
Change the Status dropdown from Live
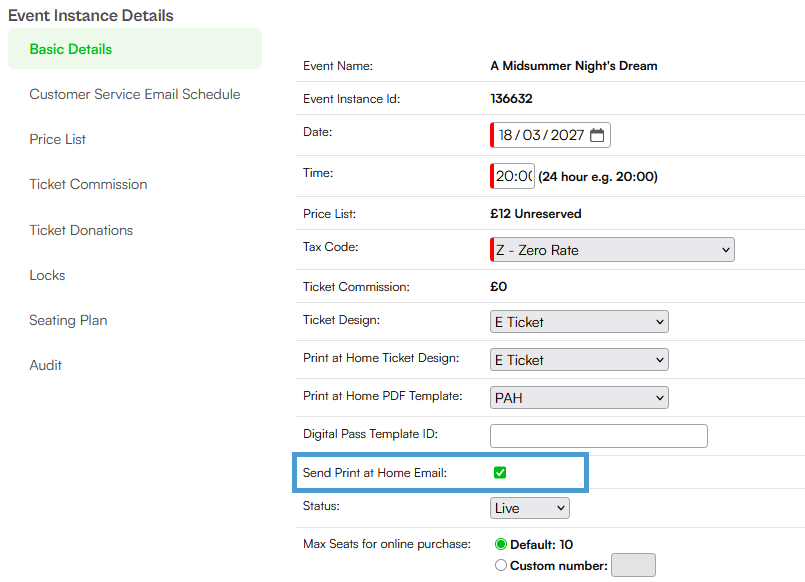click(530, 508)
